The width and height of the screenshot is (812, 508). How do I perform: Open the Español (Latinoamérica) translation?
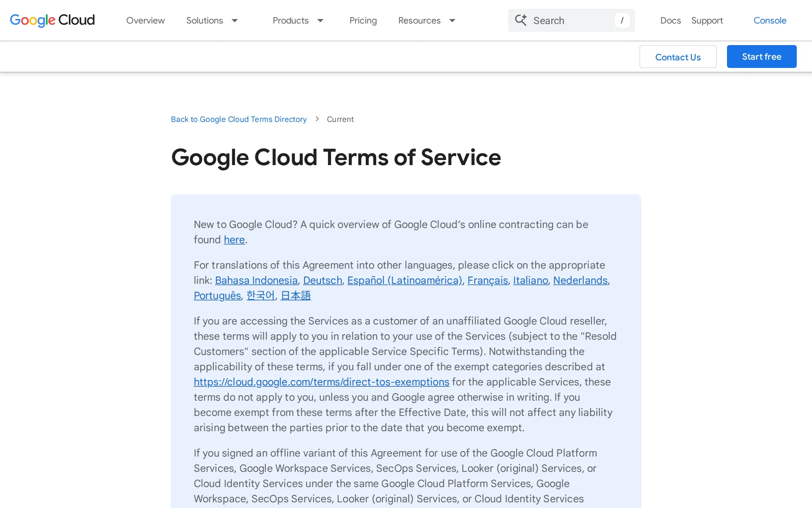click(405, 280)
